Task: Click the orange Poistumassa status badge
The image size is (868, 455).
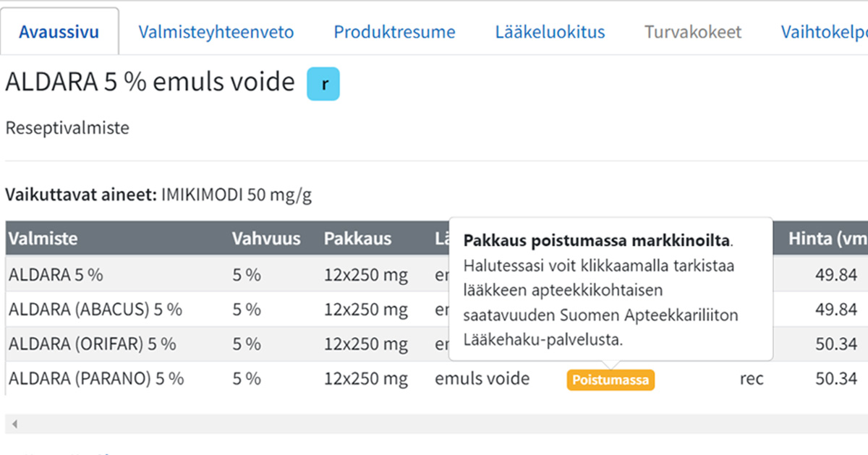Action: click(610, 380)
